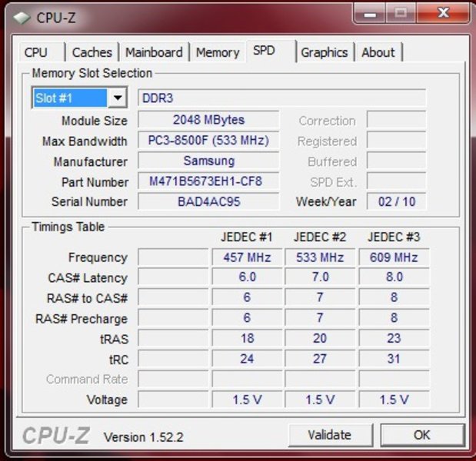
Task: Click the JEDEC #3 column header
Action: [394, 237]
